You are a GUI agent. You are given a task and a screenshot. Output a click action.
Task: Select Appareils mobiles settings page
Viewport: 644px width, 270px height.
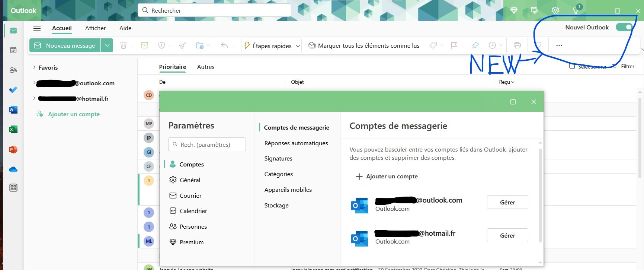(x=288, y=190)
